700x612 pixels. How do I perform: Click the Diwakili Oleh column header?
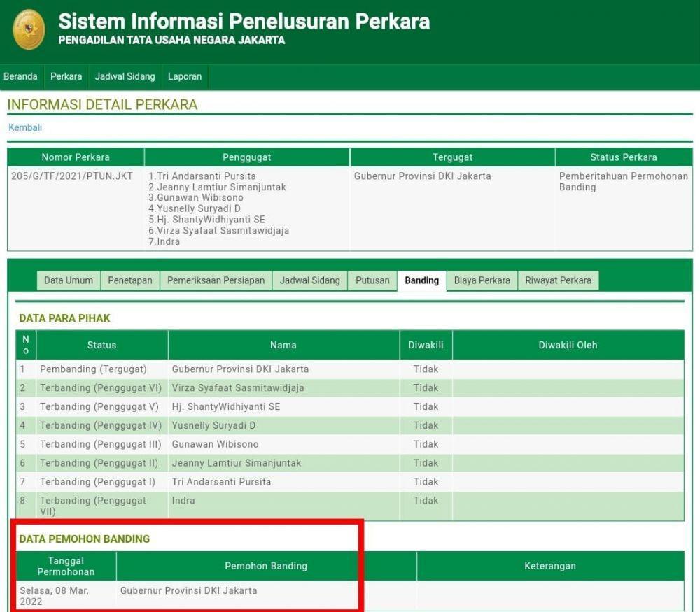pyautogui.click(x=568, y=346)
